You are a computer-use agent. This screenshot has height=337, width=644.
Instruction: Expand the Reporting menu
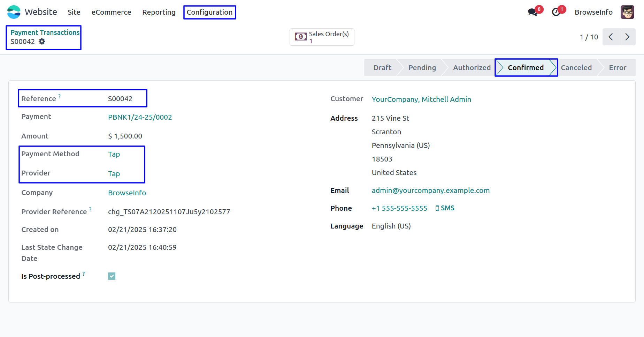click(x=159, y=12)
